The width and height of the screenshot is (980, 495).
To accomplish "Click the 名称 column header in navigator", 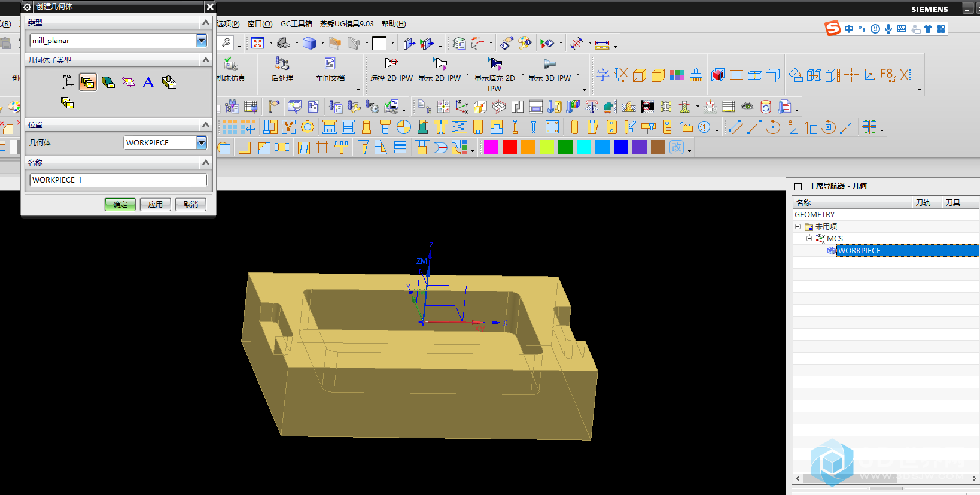I will click(852, 202).
